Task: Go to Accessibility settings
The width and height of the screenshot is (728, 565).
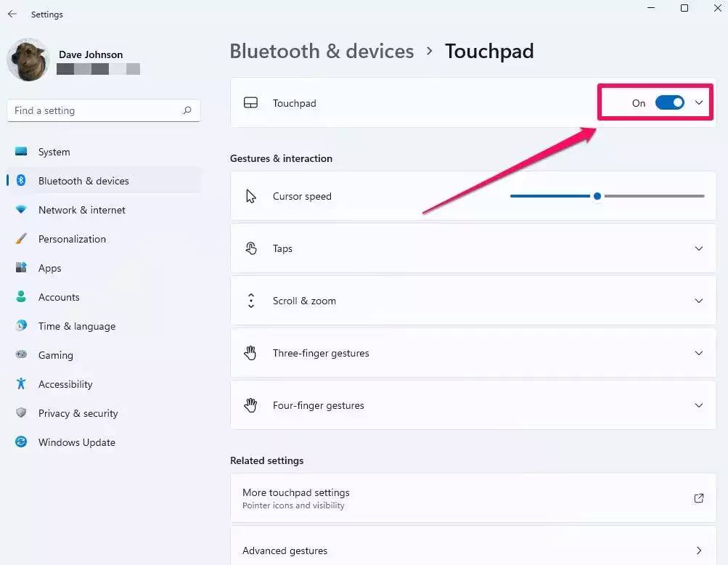Action: [65, 384]
